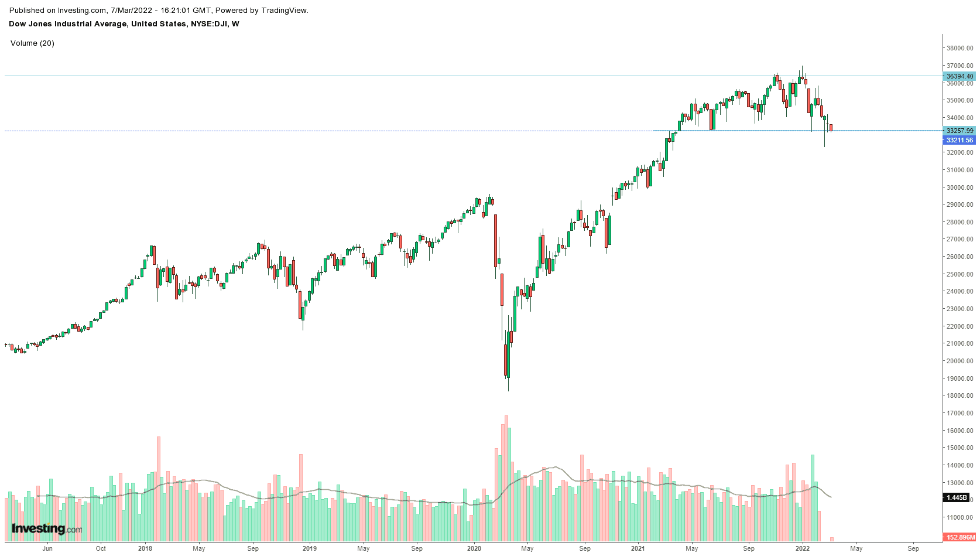The width and height of the screenshot is (980, 556).
Task: Click the 11000.00 price axis label
Action: point(960,517)
